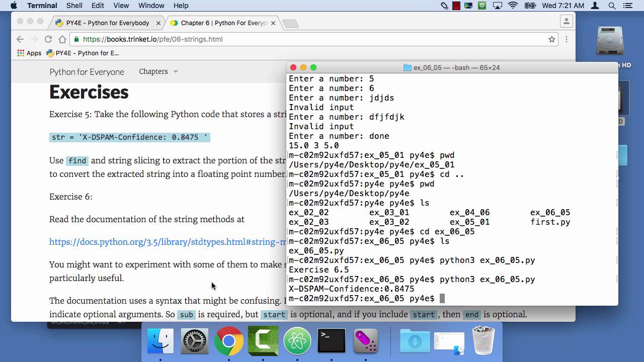The image size is (644, 362).
Task: Open Finder from the Dock
Action: (160, 341)
